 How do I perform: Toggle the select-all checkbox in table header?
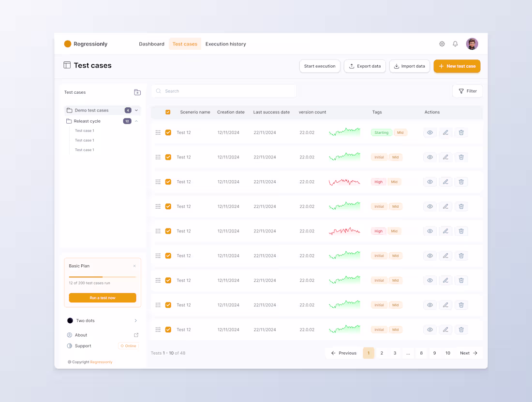point(168,112)
